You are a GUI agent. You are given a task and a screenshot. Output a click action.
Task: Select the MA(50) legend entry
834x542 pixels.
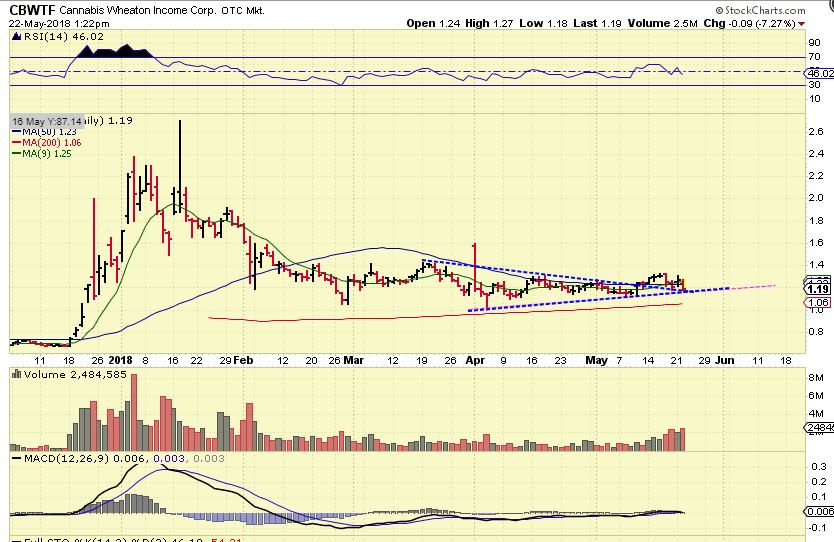(45, 132)
